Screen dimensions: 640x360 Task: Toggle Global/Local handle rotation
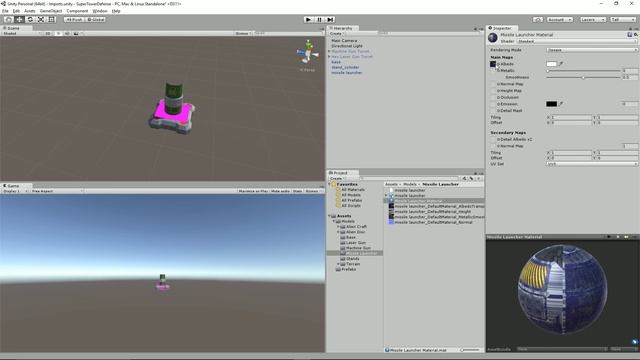(x=96, y=19)
